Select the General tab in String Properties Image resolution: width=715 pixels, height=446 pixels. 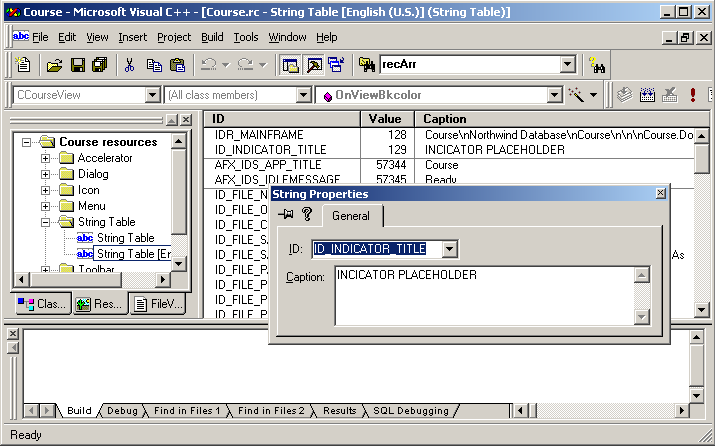pos(351,216)
